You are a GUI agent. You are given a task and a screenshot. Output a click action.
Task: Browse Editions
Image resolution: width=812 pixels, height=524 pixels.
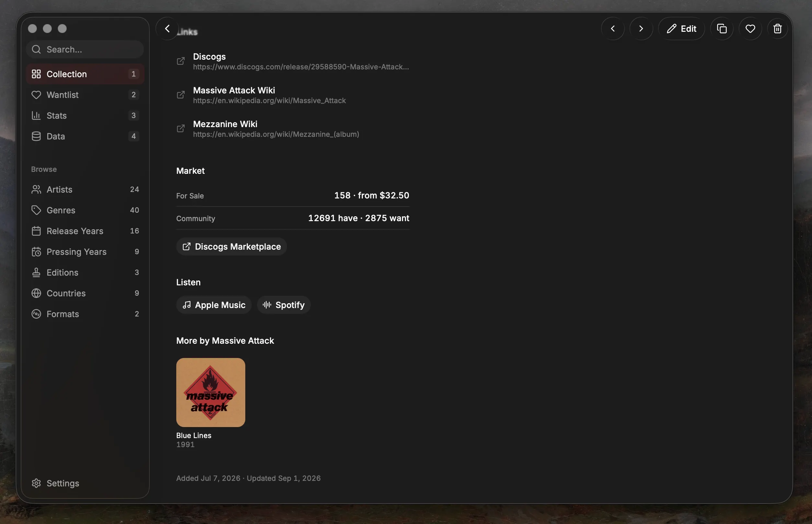point(85,272)
